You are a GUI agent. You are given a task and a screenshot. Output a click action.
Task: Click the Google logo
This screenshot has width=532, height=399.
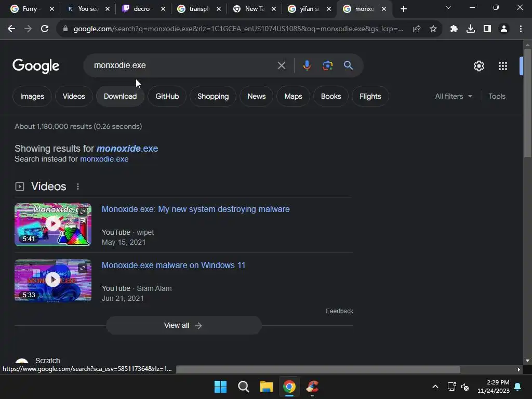[x=36, y=66]
